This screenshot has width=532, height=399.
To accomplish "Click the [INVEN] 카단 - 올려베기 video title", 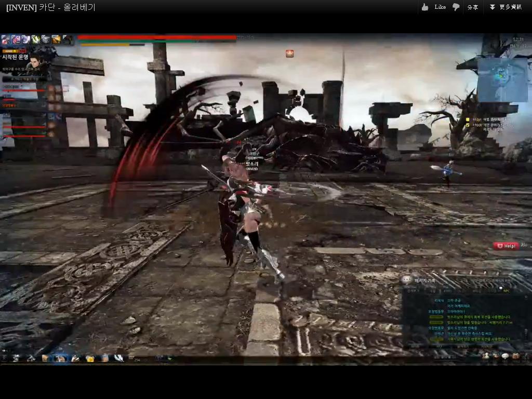I will click(51, 7).
